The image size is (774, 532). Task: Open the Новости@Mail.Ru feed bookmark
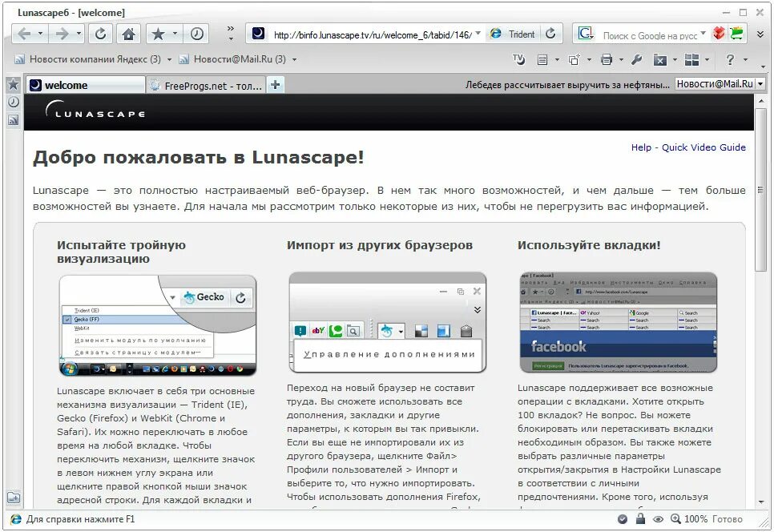[232, 59]
